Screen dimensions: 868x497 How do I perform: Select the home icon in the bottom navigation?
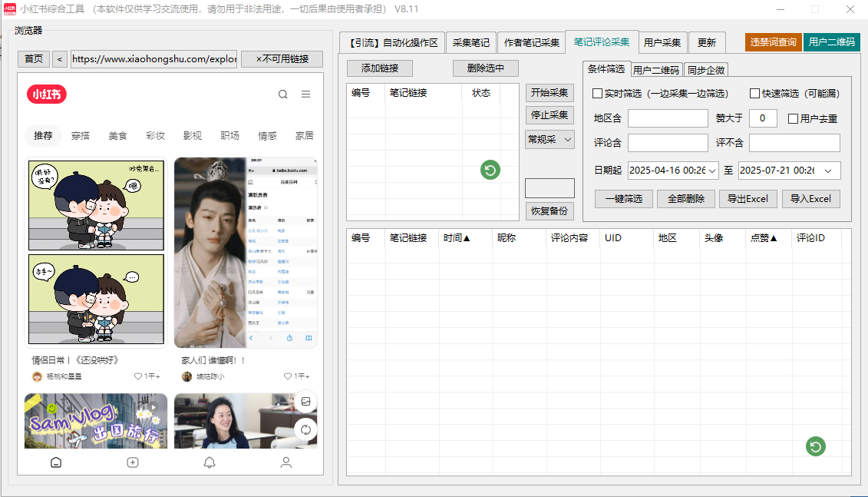[55, 462]
